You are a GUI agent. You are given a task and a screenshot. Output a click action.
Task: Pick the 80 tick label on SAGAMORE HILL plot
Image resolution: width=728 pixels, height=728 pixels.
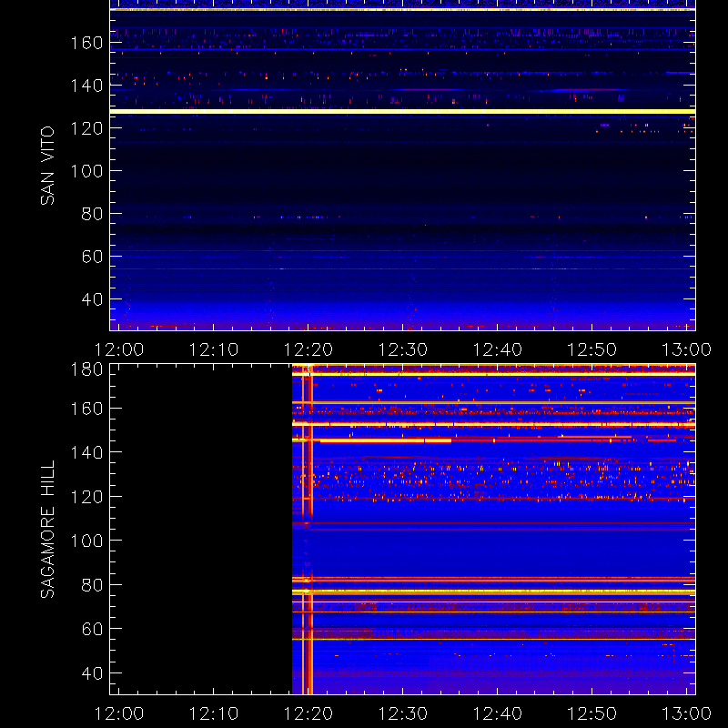tap(93, 585)
